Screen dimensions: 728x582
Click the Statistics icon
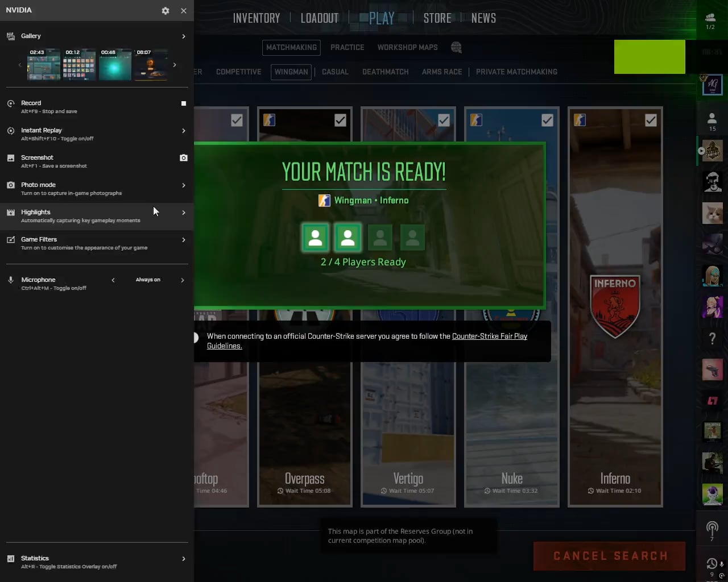[x=10, y=559]
